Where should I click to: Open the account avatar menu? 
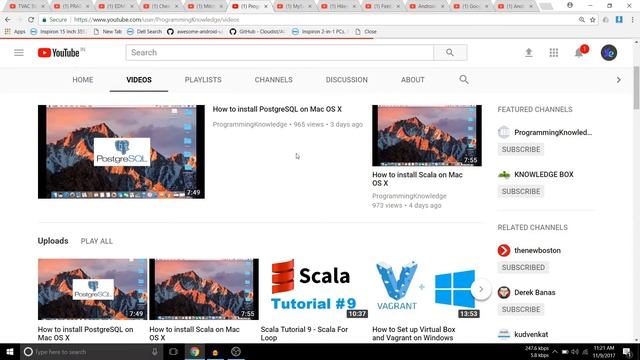609,53
